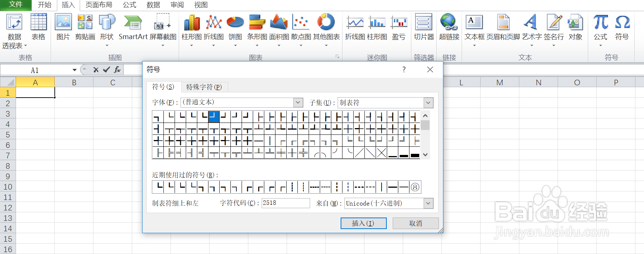Insert an area chart (面积图)
The image size is (644, 254).
pos(279,31)
